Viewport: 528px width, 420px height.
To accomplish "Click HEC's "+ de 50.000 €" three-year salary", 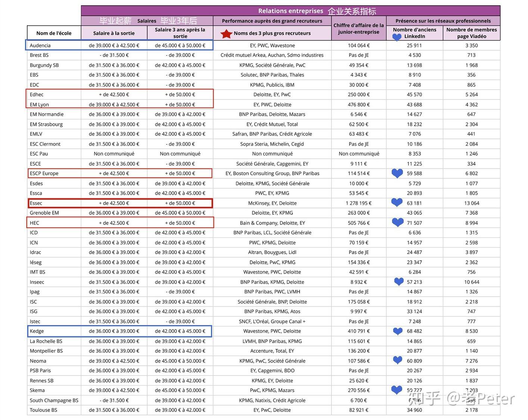I will coord(180,223).
